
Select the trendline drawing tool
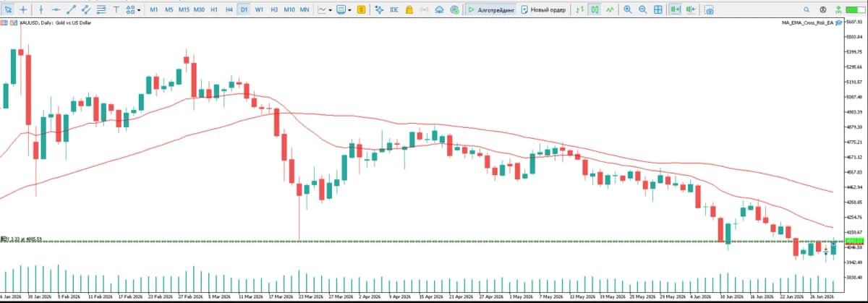click(x=71, y=9)
